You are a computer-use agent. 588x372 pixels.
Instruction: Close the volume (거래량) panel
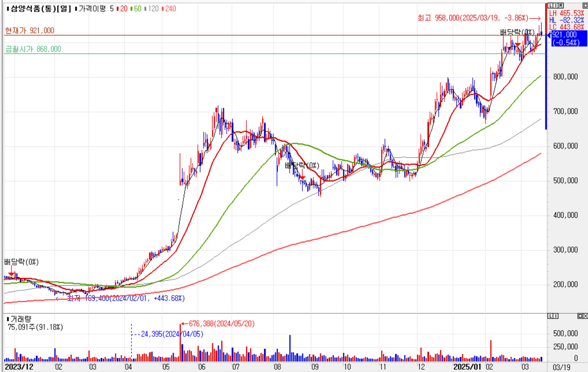point(585,316)
